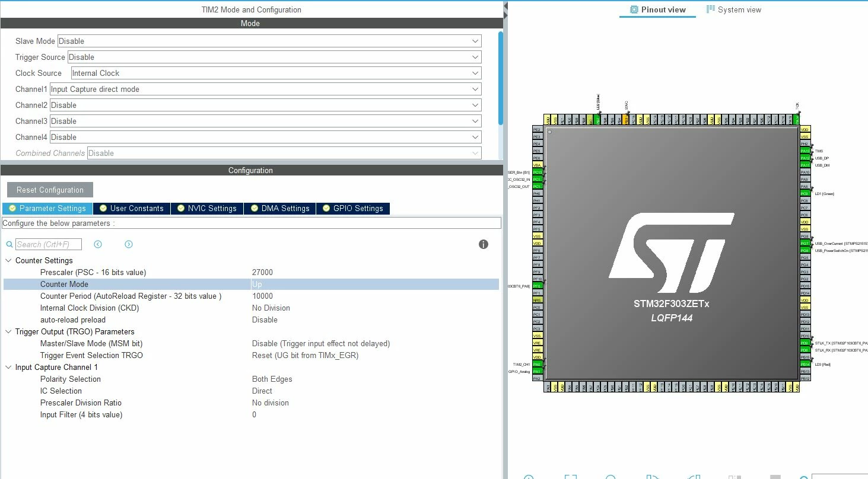The height and width of the screenshot is (479, 868).
Task: Collapse the Counter Settings group
Action: coord(8,260)
